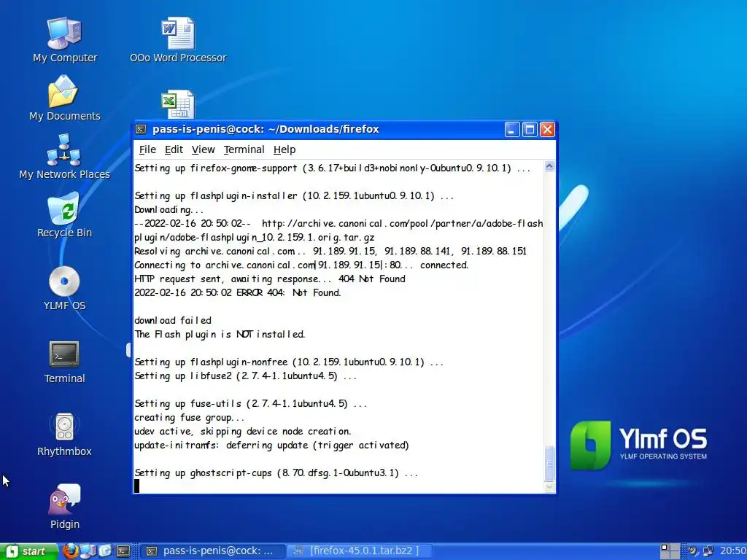Viewport: 747px width, 560px height.
Task: Click the 'Setting up flashplugin-nonfree' line
Action: [x=289, y=362]
